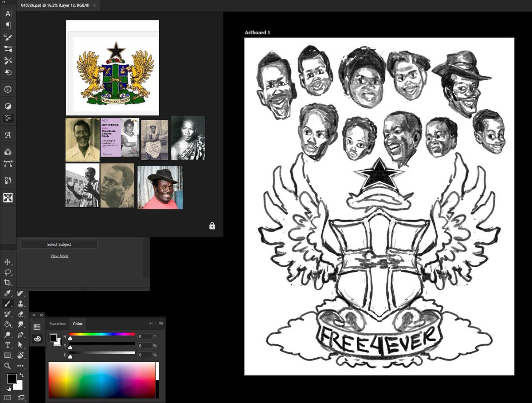Click the Hue value input field
This screenshot has width=532, height=403.
coord(144,337)
